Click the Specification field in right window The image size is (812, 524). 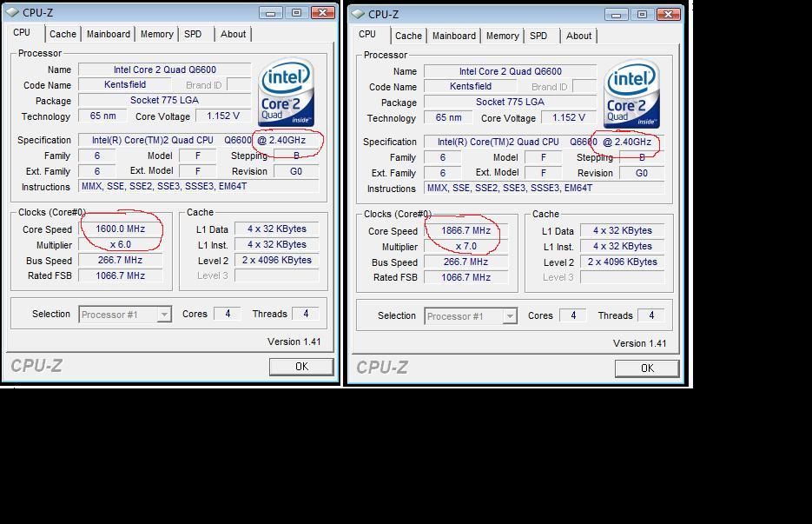(544, 142)
